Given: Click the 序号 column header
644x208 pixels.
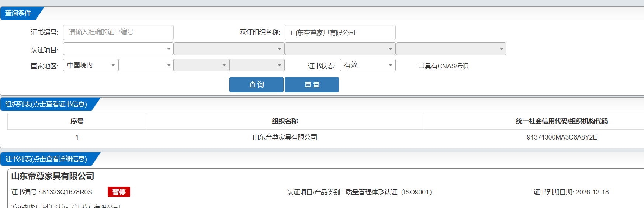Looking at the screenshot, I should point(77,121).
